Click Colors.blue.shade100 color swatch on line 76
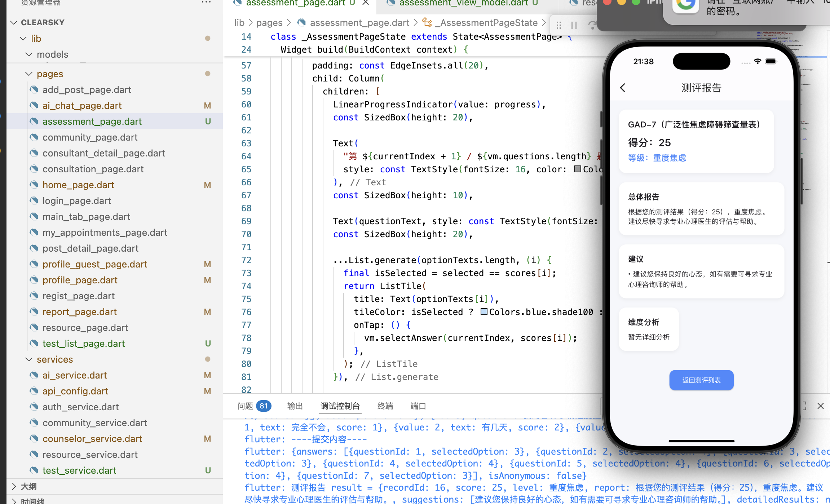Screen dimensions: 830x504 pyautogui.click(x=484, y=312)
